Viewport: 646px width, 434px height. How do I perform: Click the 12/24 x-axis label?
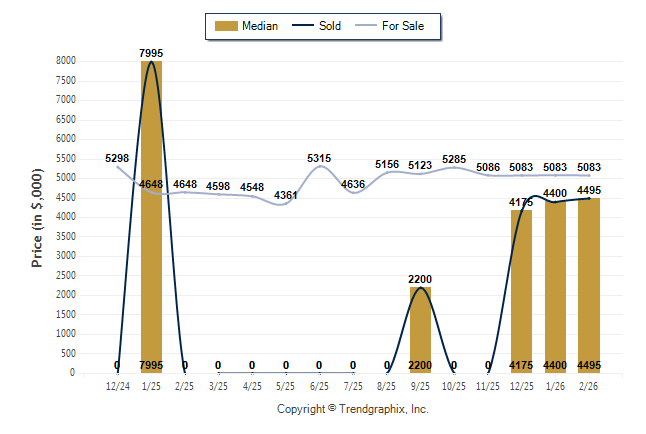coord(118,384)
